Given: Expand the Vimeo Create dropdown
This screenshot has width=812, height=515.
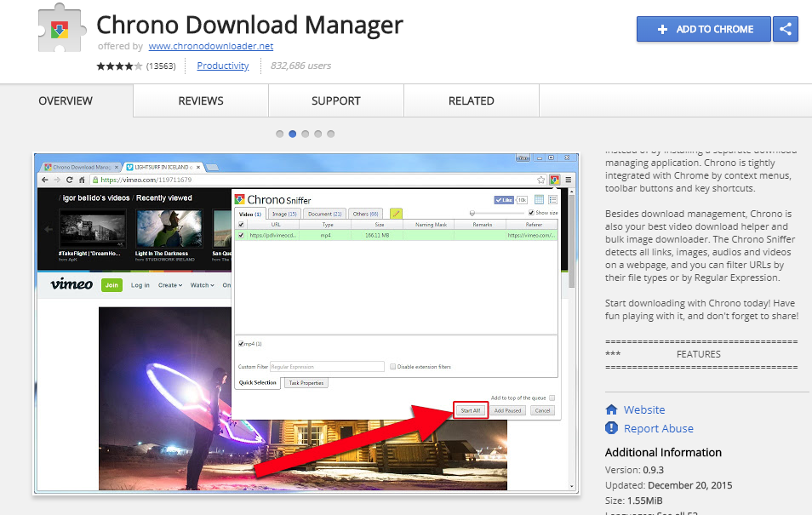Looking at the screenshot, I should pos(170,285).
